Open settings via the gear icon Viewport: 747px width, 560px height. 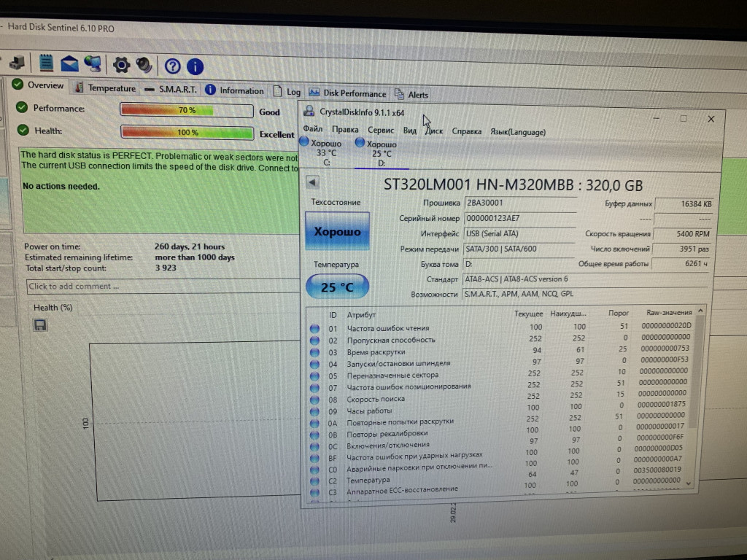coord(122,65)
